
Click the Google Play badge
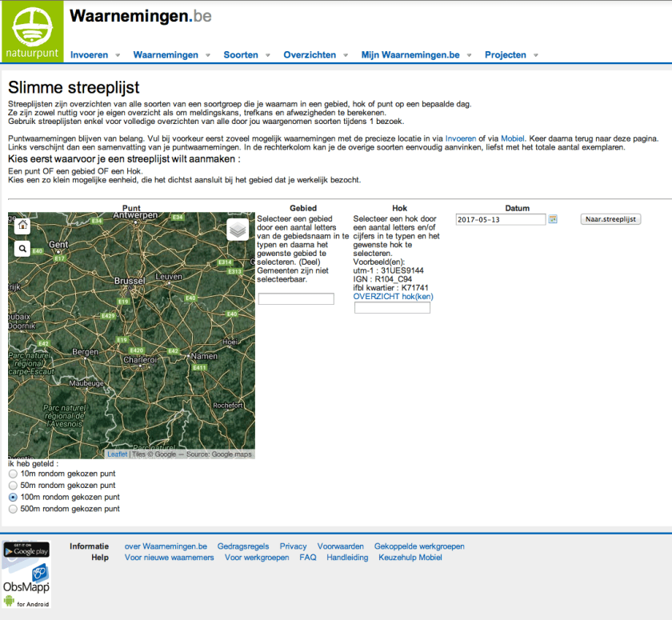point(26,550)
